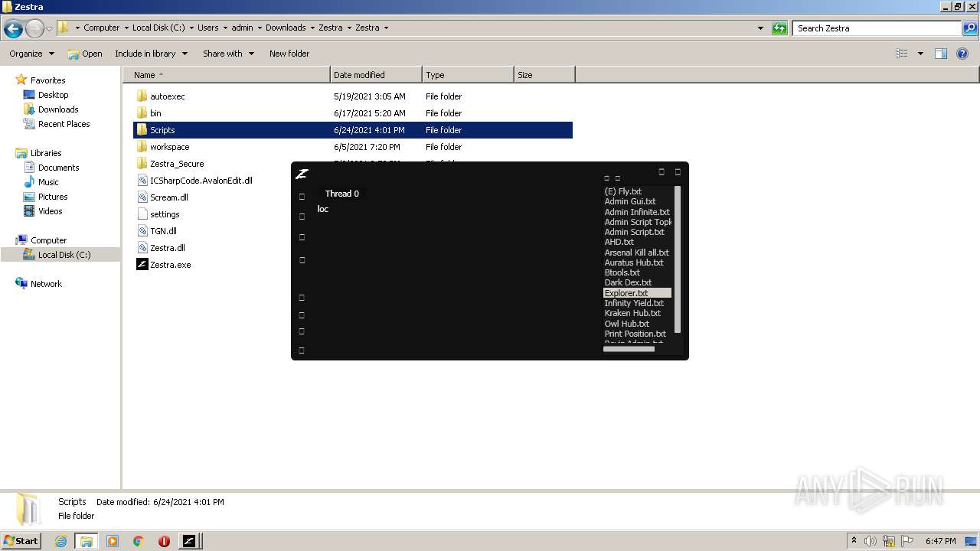The height and width of the screenshot is (551, 980).
Task: Open Windows Media Player from the taskbar
Action: (113, 541)
